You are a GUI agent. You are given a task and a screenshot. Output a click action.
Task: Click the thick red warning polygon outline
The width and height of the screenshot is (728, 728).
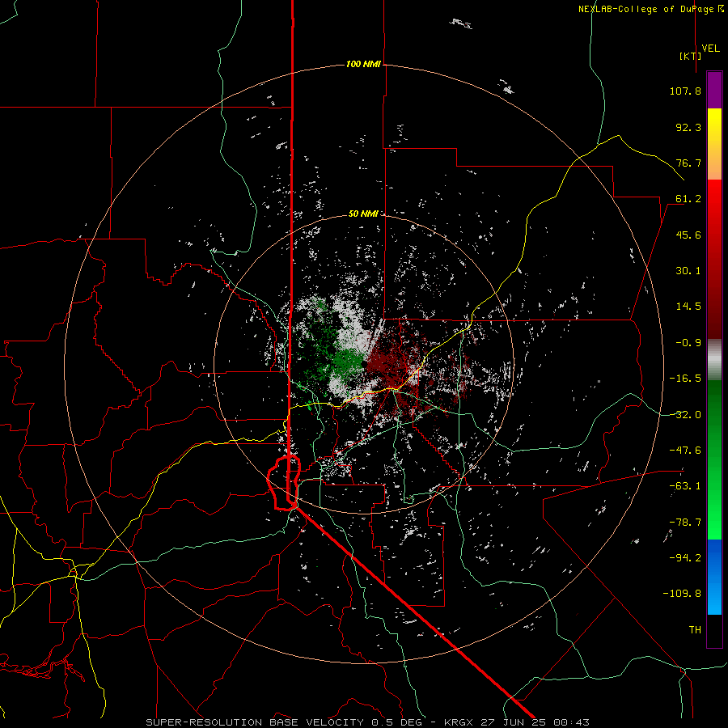284,483
